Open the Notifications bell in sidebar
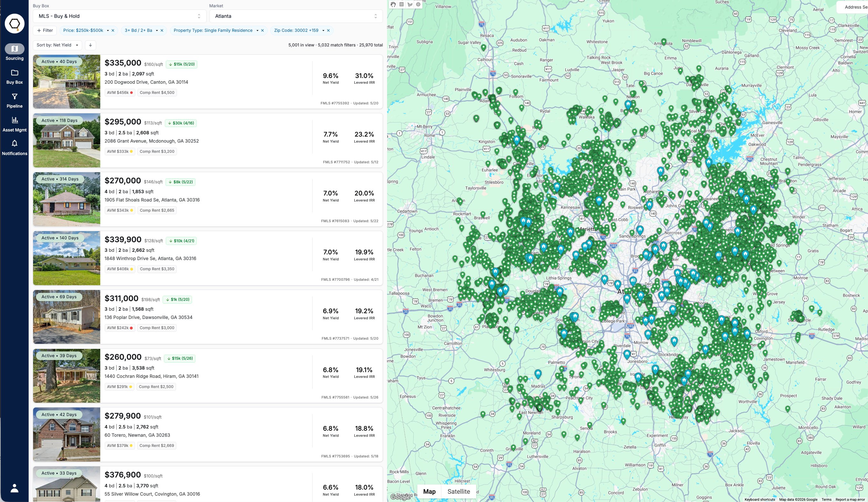The width and height of the screenshot is (868, 502). (14, 148)
